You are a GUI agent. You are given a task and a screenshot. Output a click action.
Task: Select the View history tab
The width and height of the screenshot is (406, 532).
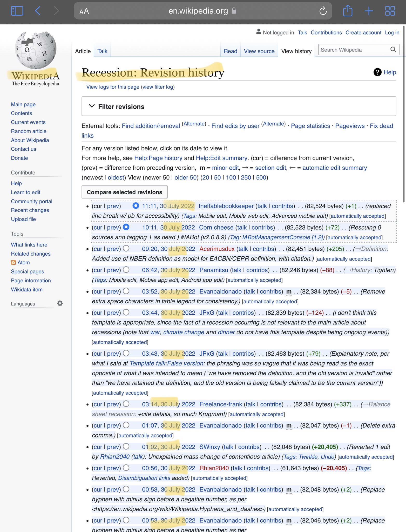click(x=296, y=51)
